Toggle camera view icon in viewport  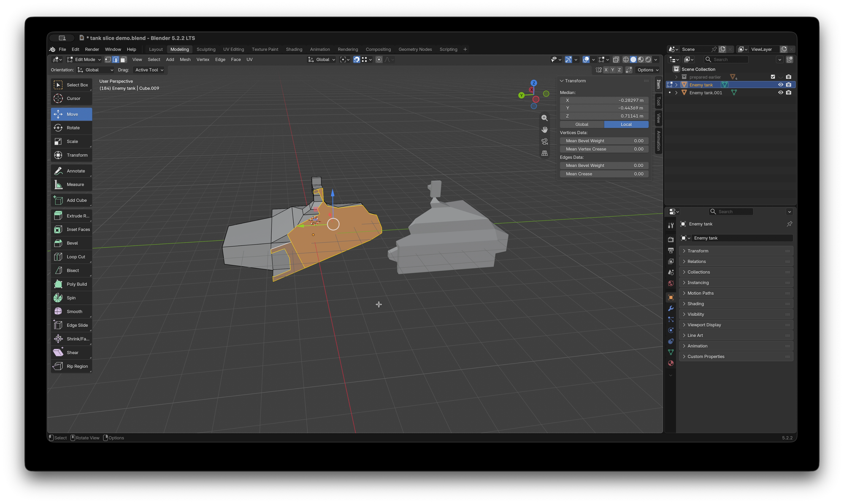click(544, 142)
